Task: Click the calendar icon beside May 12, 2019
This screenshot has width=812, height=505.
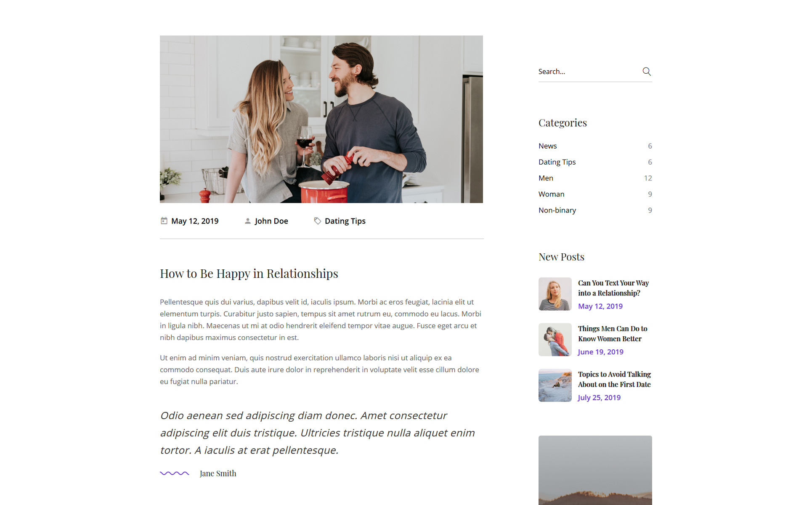Action: click(x=164, y=221)
